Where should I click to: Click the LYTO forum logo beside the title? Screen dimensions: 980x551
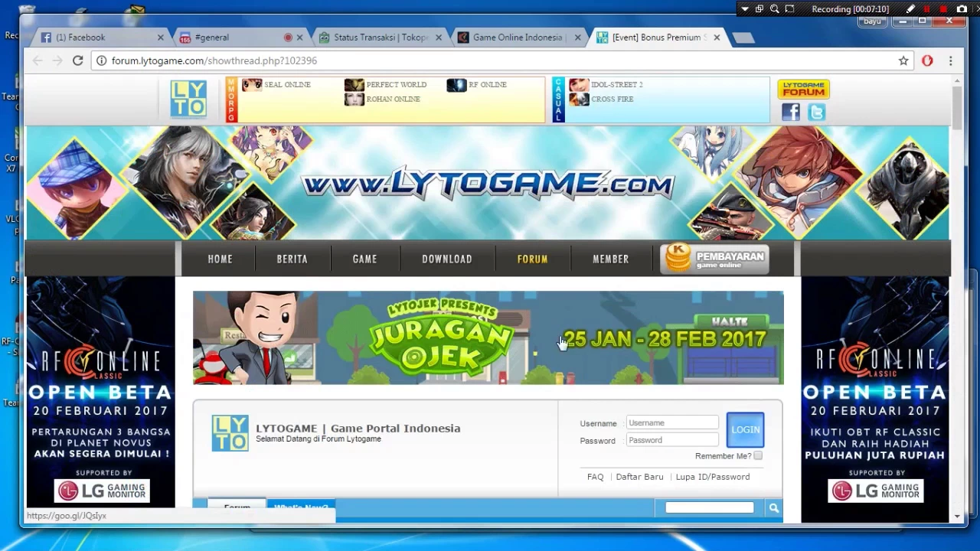click(x=230, y=433)
